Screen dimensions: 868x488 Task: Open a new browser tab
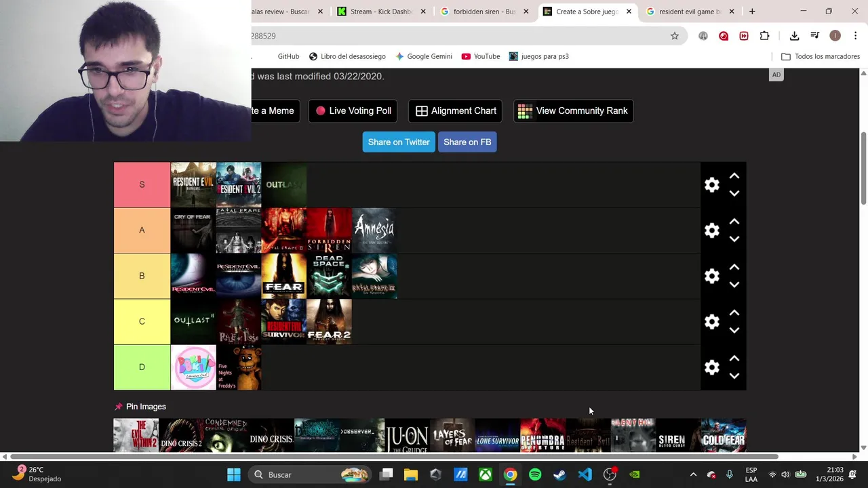tap(752, 12)
